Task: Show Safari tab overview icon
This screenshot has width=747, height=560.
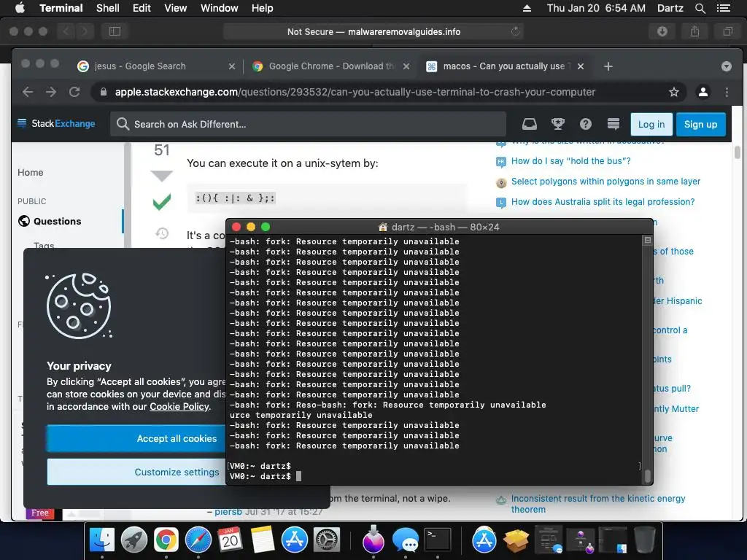Action: click(x=727, y=31)
